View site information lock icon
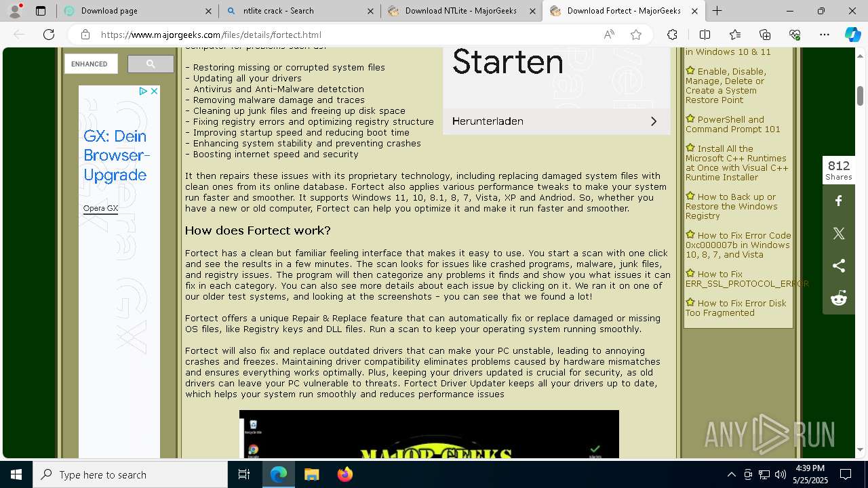Viewport: 868px width, 488px height. (85, 35)
